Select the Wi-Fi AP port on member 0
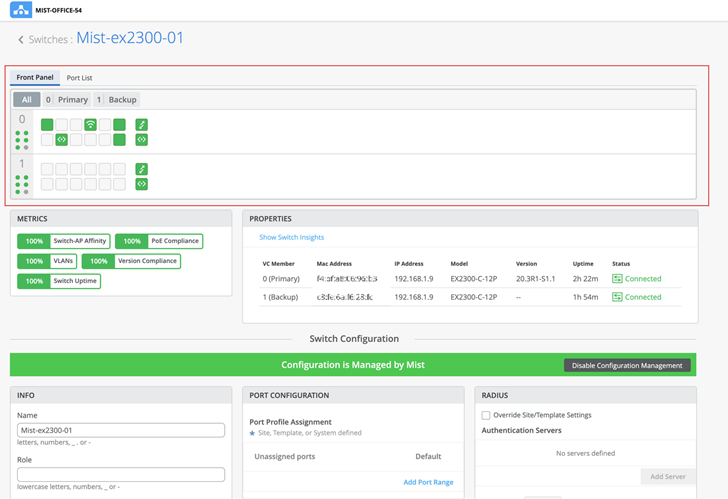 (x=90, y=125)
